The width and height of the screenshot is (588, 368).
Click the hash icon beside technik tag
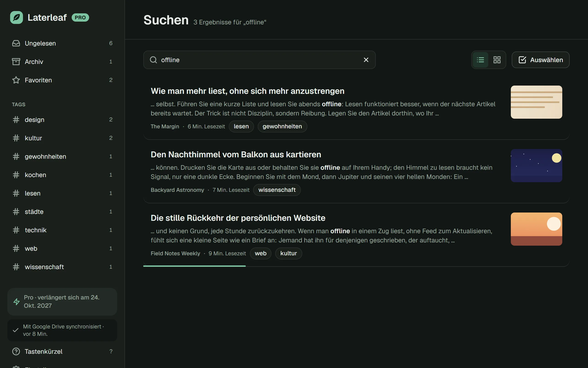(x=16, y=230)
